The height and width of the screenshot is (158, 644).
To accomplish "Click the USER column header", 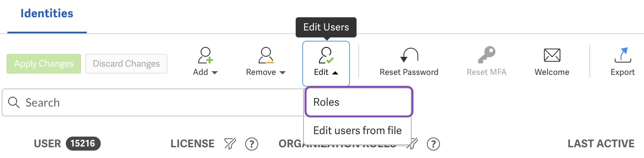I will coord(48,144).
